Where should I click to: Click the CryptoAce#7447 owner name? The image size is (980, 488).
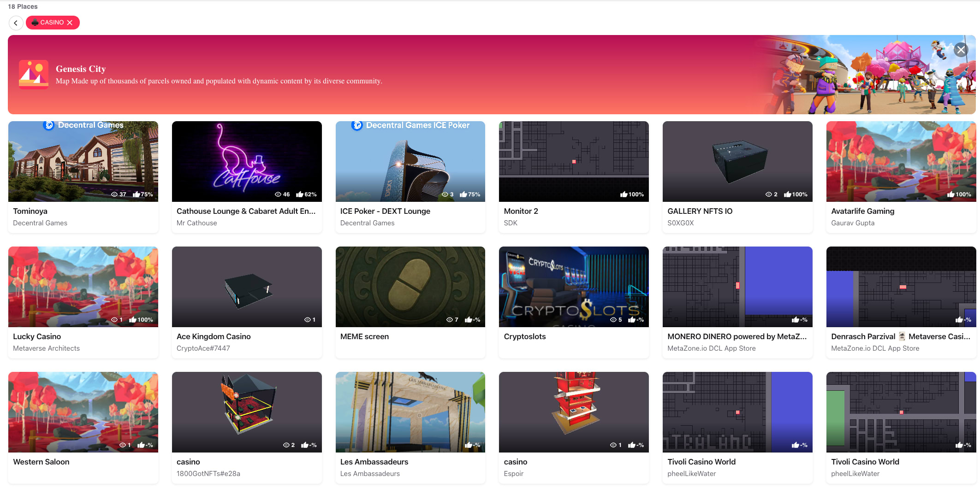tap(203, 348)
